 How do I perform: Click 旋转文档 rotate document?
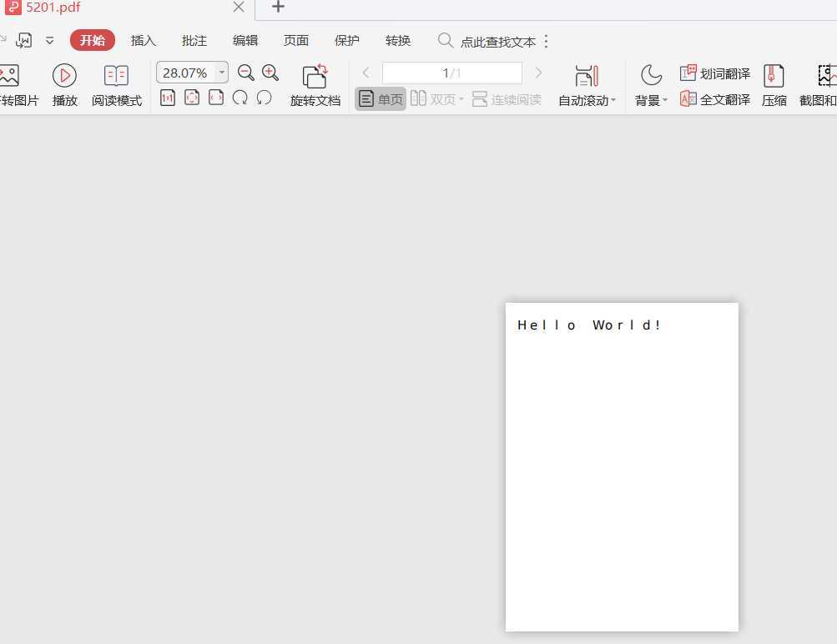(315, 85)
